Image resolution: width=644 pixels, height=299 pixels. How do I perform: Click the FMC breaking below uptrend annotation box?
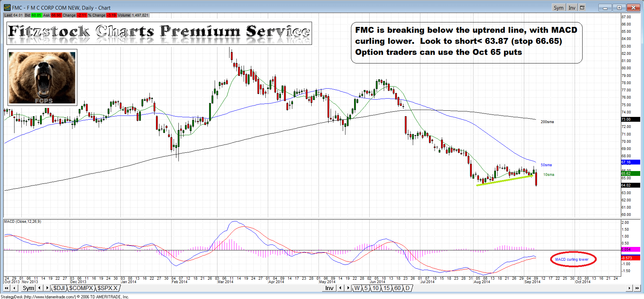click(467, 43)
